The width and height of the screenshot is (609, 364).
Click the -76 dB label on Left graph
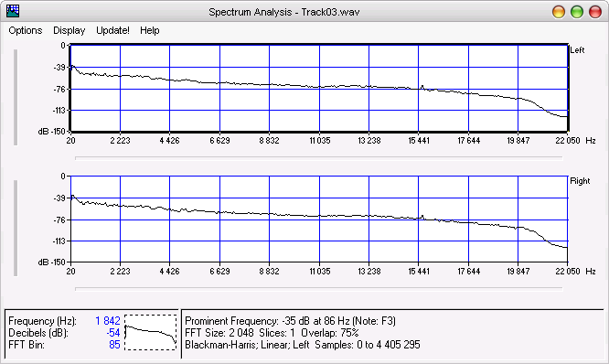(x=59, y=90)
